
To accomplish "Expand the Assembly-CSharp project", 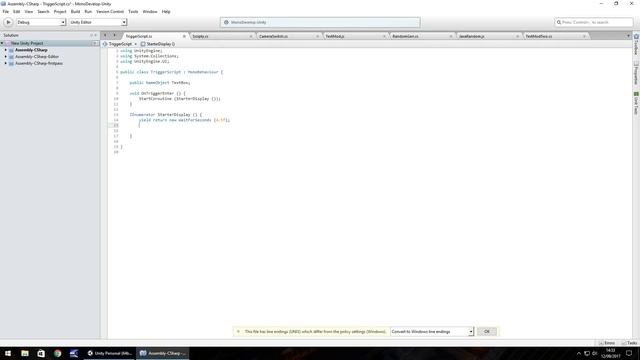I will tap(6, 50).
